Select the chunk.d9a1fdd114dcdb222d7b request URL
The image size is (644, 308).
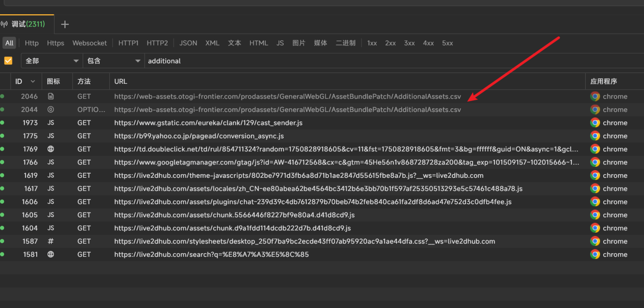(x=232, y=228)
